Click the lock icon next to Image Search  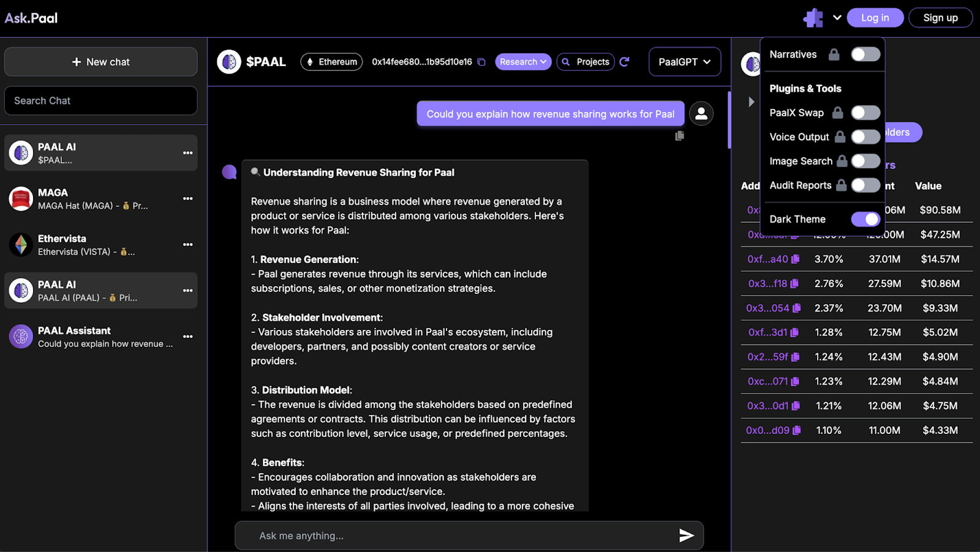842,161
